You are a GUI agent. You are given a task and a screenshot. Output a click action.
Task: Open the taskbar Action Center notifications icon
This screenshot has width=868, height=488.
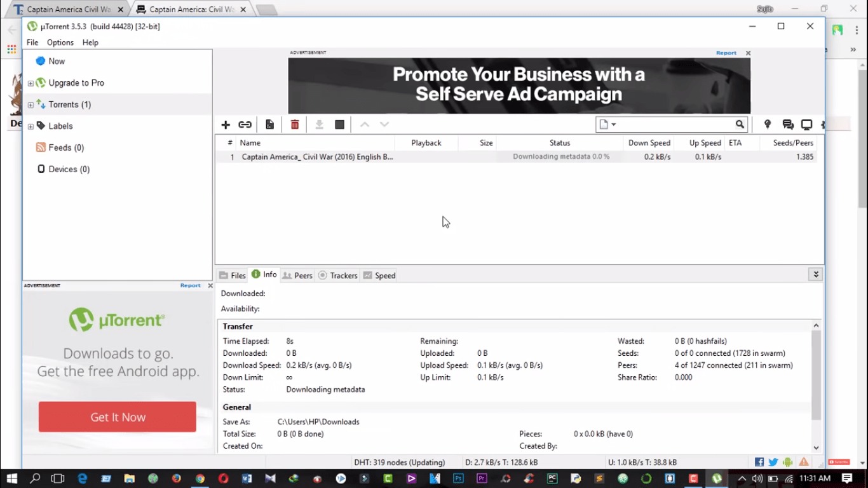click(x=847, y=478)
